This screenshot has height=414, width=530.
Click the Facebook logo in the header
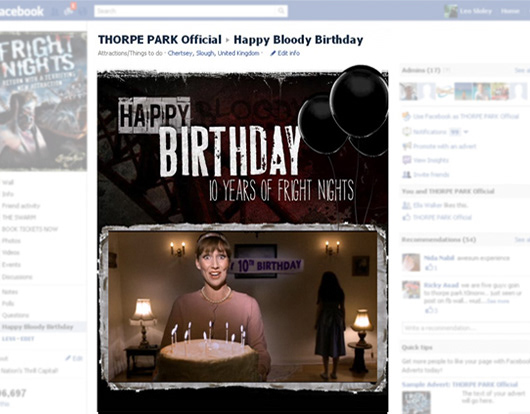pos(22,11)
